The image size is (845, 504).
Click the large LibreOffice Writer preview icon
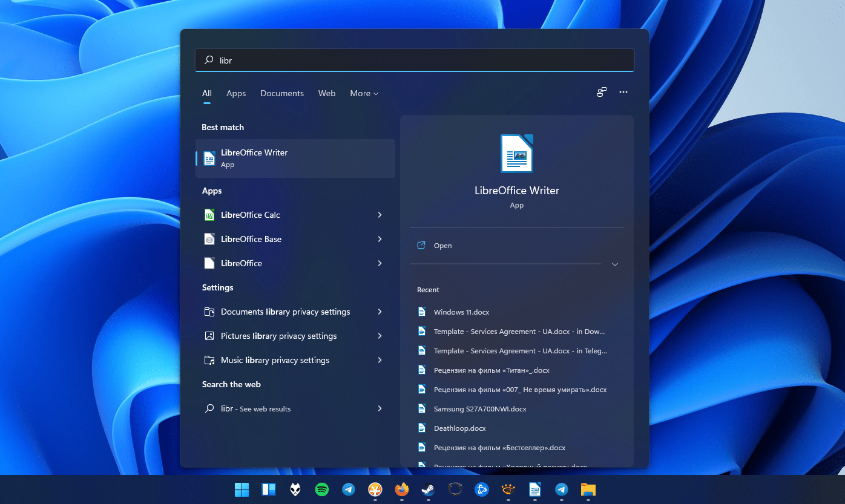coord(516,154)
